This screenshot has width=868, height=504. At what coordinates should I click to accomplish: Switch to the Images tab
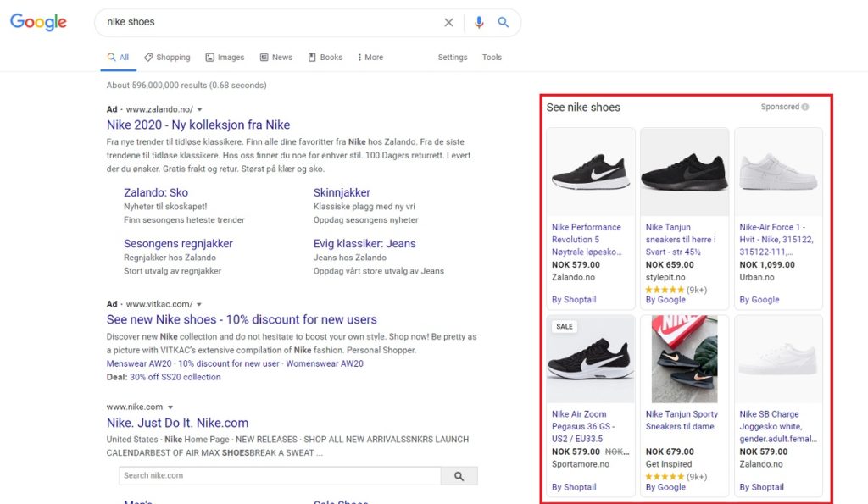click(x=224, y=57)
